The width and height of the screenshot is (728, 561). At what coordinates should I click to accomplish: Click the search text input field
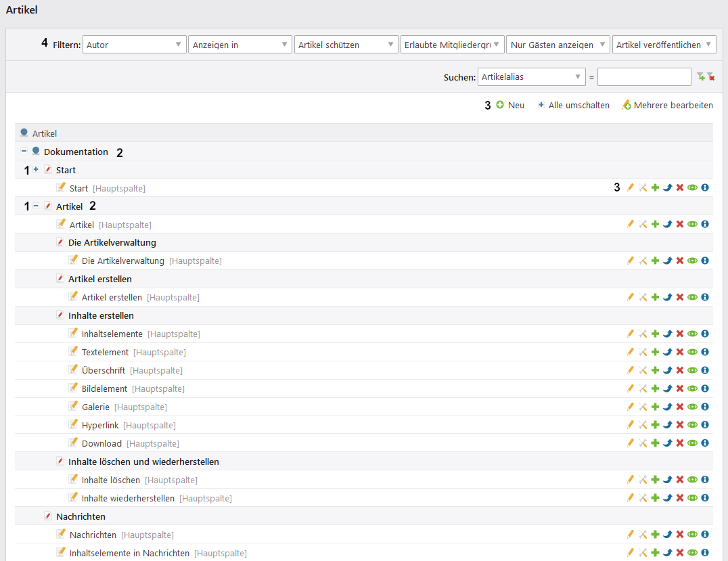pyautogui.click(x=643, y=77)
